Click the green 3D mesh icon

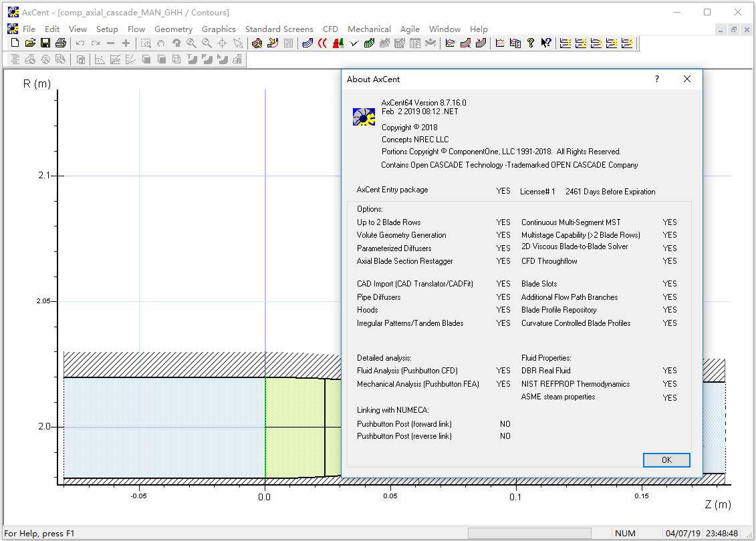[370, 43]
